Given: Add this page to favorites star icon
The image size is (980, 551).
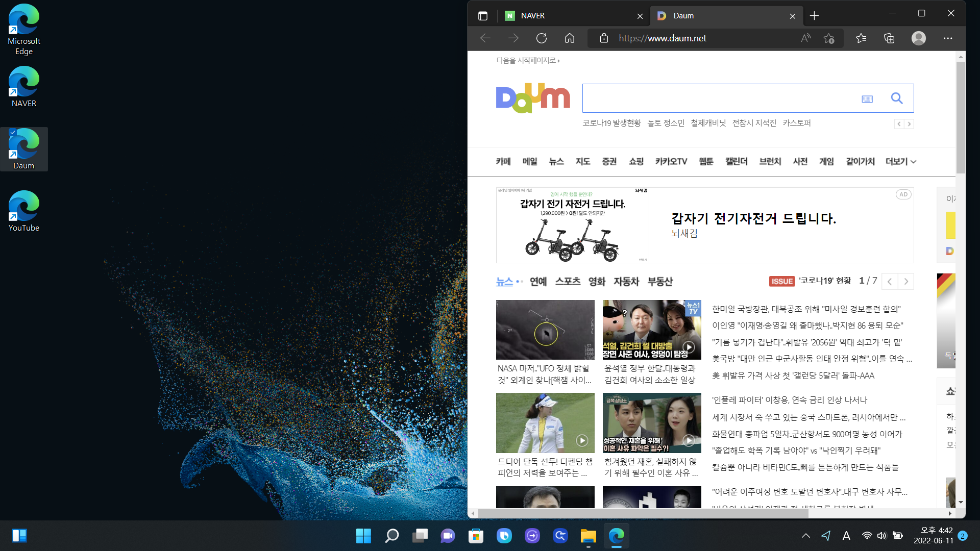Looking at the screenshot, I should coord(829,38).
